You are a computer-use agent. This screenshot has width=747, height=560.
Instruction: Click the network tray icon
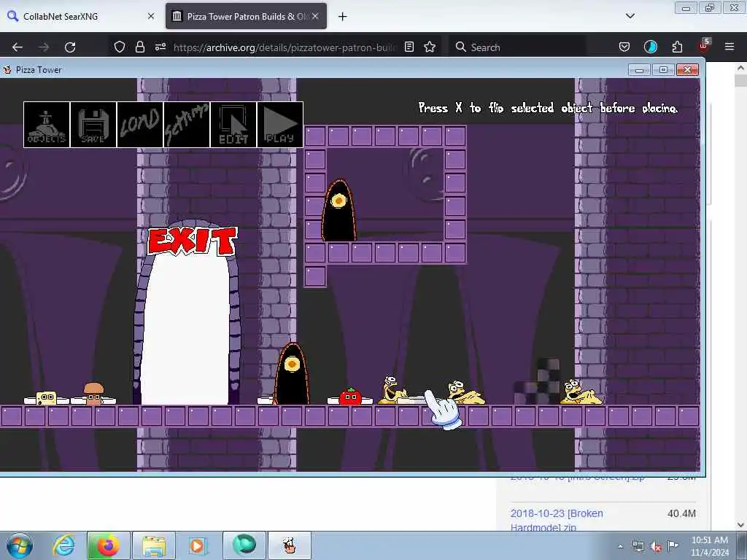point(638,546)
